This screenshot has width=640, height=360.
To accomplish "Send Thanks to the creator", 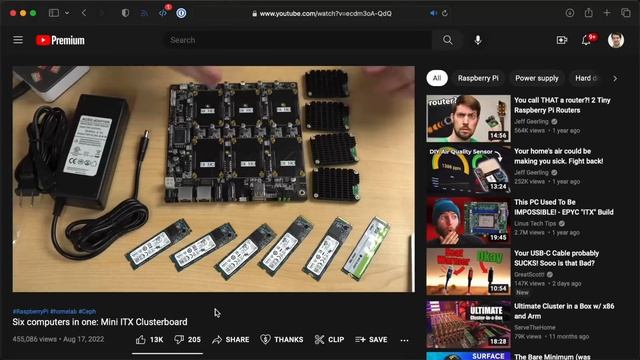I will [x=282, y=340].
